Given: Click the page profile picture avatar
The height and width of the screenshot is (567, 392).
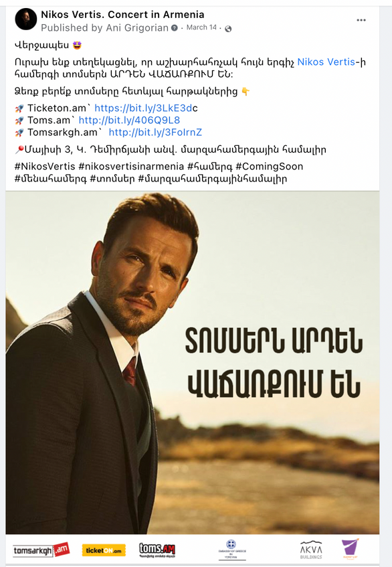Looking at the screenshot, I should click(x=26, y=19).
